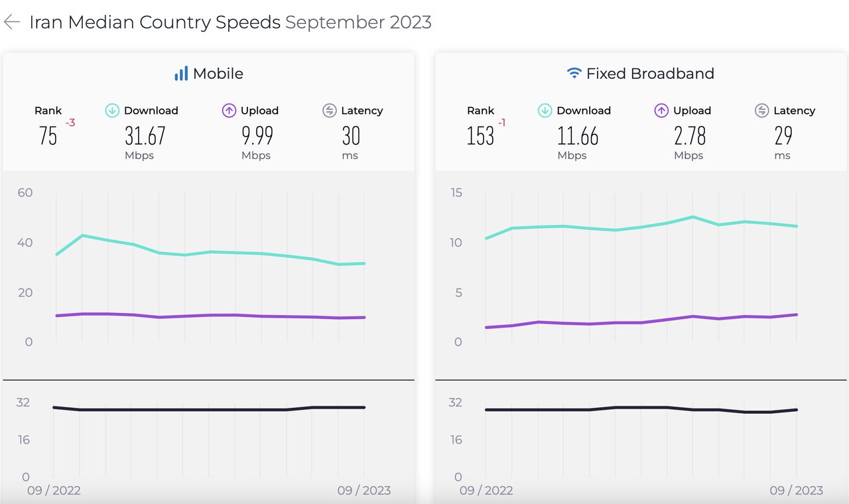The width and height of the screenshot is (849, 504).
Task: Click the Mobile download value 31.67
Action: click(x=145, y=136)
